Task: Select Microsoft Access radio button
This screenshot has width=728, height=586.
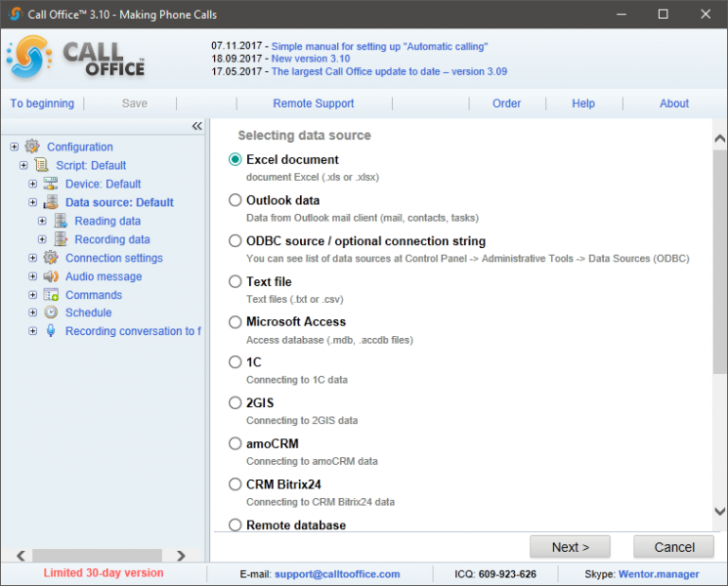Action: coord(235,322)
